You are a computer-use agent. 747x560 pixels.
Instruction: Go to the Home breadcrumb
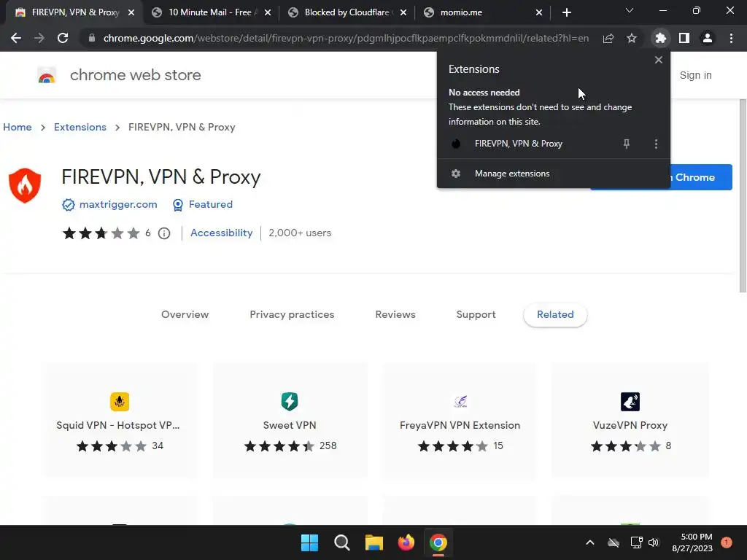point(18,127)
